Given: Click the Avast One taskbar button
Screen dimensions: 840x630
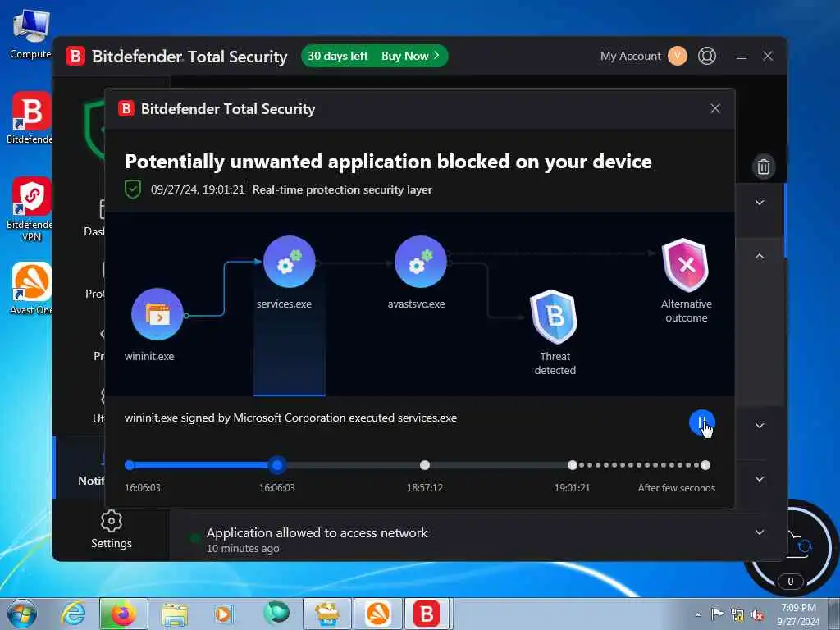Looking at the screenshot, I should [x=377, y=614].
